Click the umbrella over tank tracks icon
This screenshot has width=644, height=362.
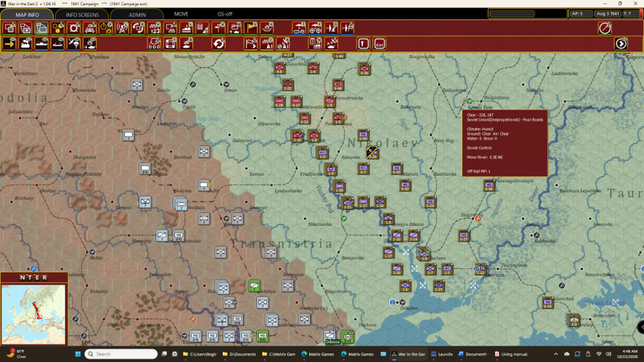point(299,28)
